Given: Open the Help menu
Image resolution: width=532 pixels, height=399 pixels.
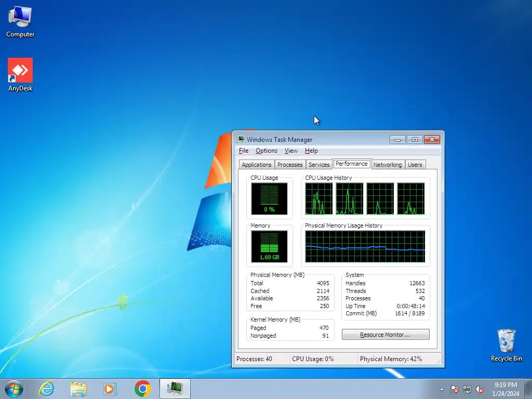Looking at the screenshot, I should click(311, 151).
